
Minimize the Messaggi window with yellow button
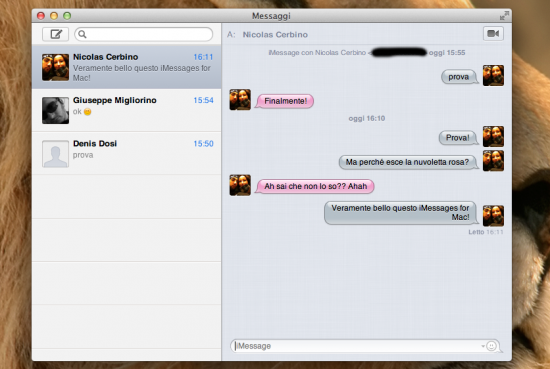(54, 15)
